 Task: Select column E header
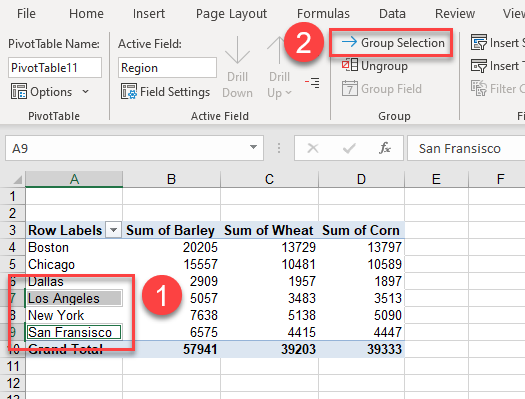click(x=436, y=179)
